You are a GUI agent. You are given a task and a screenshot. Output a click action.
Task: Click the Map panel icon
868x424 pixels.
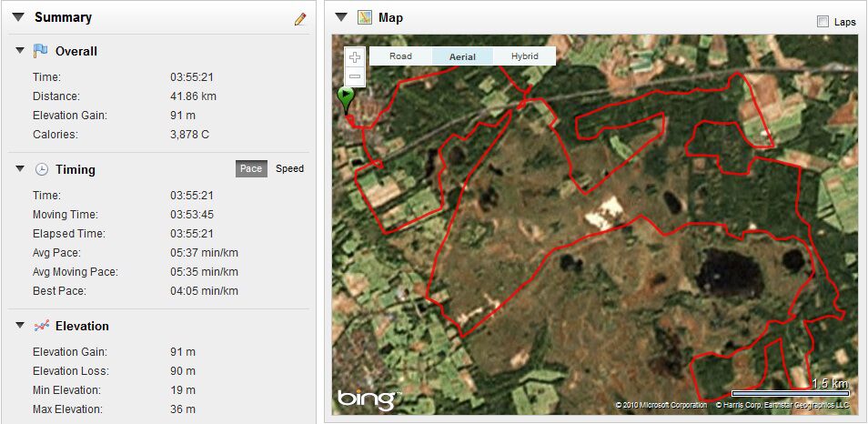click(364, 17)
